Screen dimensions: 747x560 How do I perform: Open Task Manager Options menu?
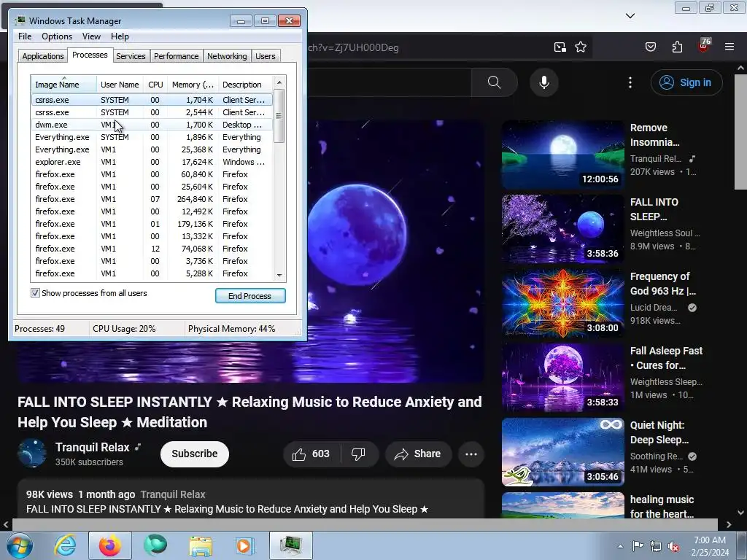(x=57, y=36)
